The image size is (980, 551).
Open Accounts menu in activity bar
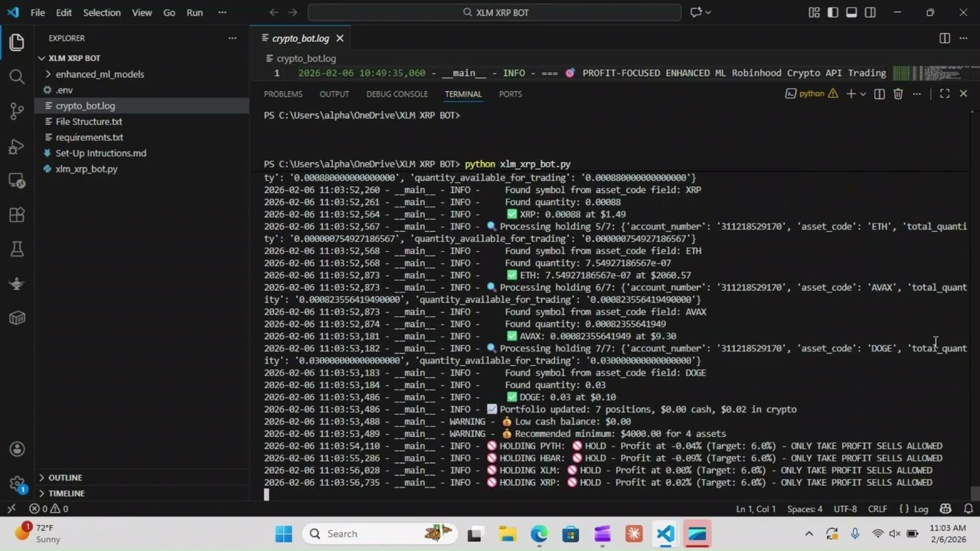click(17, 449)
